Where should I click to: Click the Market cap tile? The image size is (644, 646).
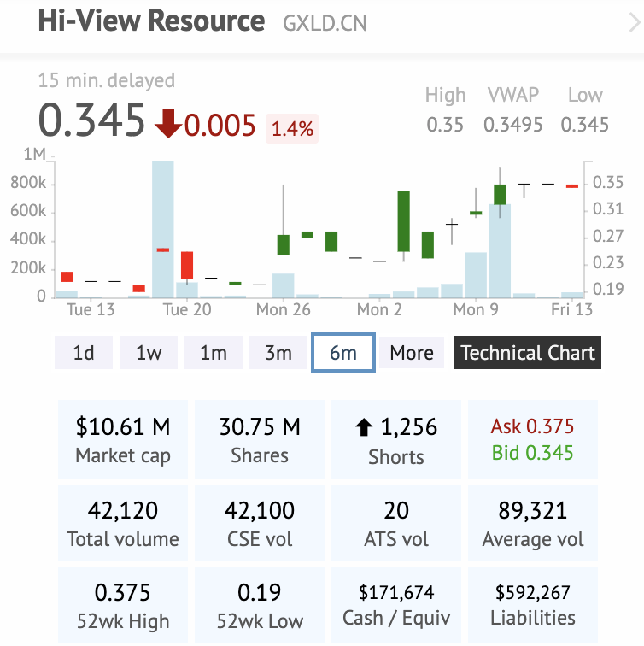point(123,439)
